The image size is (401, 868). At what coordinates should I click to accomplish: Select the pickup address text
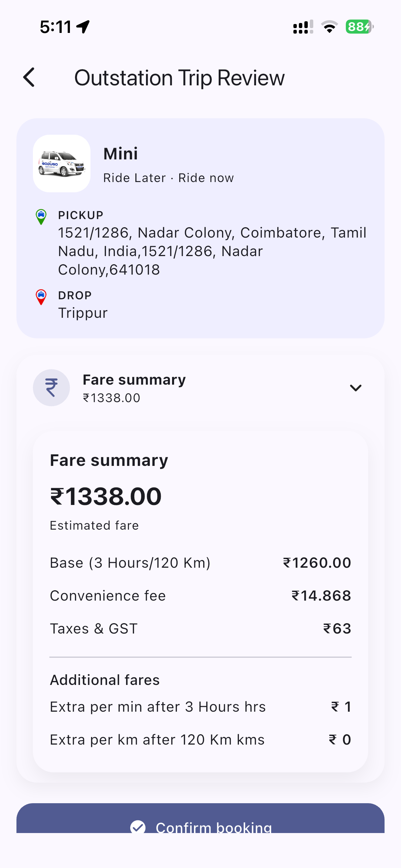212,251
